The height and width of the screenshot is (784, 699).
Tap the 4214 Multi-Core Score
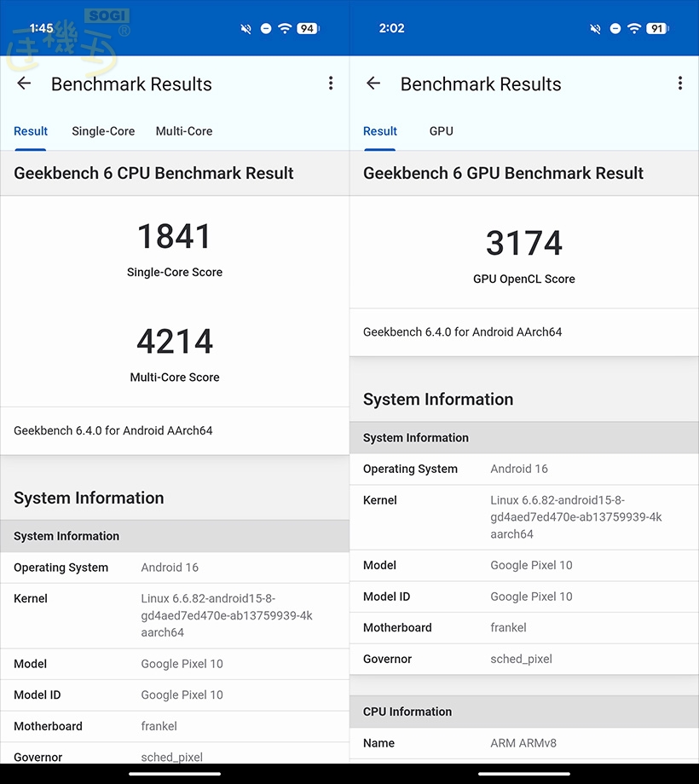pyautogui.click(x=175, y=342)
